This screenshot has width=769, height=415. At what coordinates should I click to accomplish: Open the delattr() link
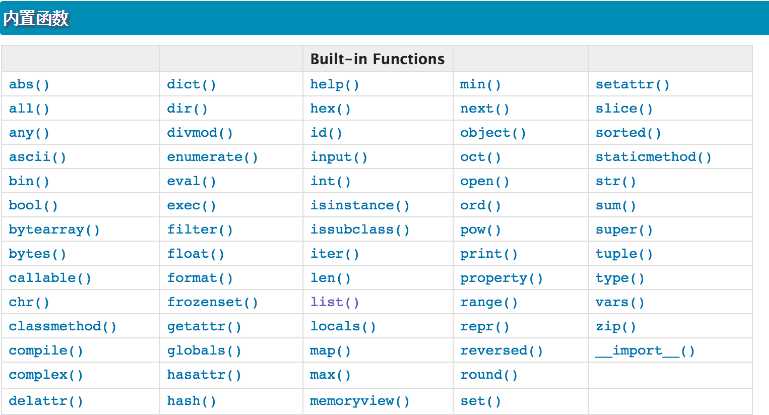pyautogui.click(x=46, y=401)
